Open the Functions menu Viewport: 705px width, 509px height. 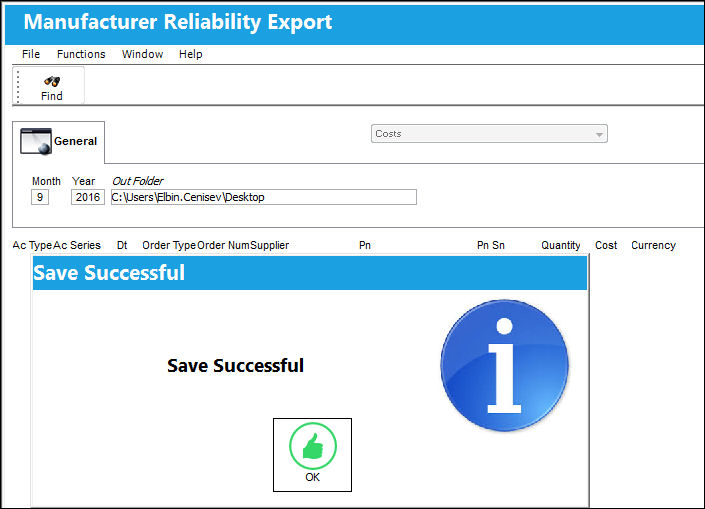tap(81, 54)
